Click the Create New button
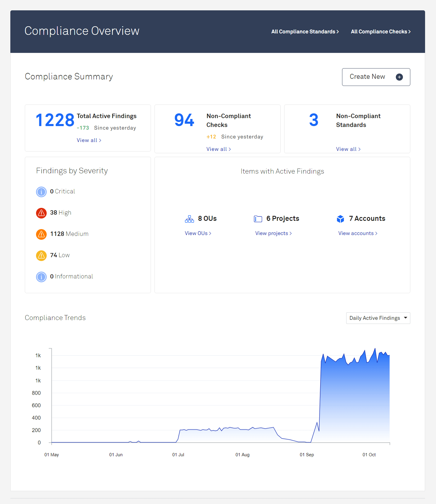This screenshot has height=504, width=436. 376,77
